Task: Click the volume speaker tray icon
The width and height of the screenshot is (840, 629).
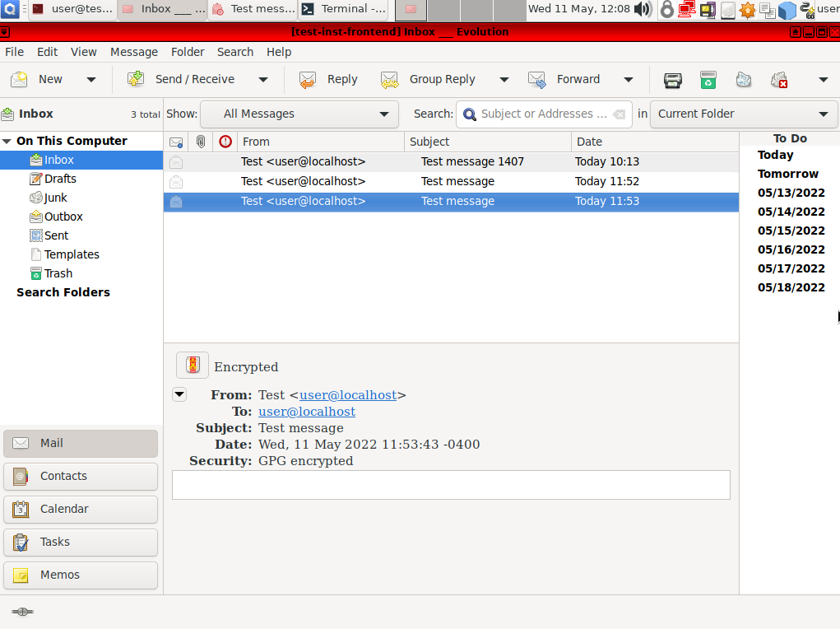Action: (643, 9)
